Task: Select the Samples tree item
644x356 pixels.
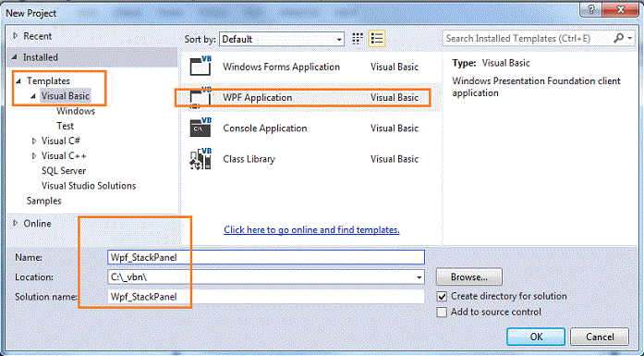Action: [x=44, y=201]
